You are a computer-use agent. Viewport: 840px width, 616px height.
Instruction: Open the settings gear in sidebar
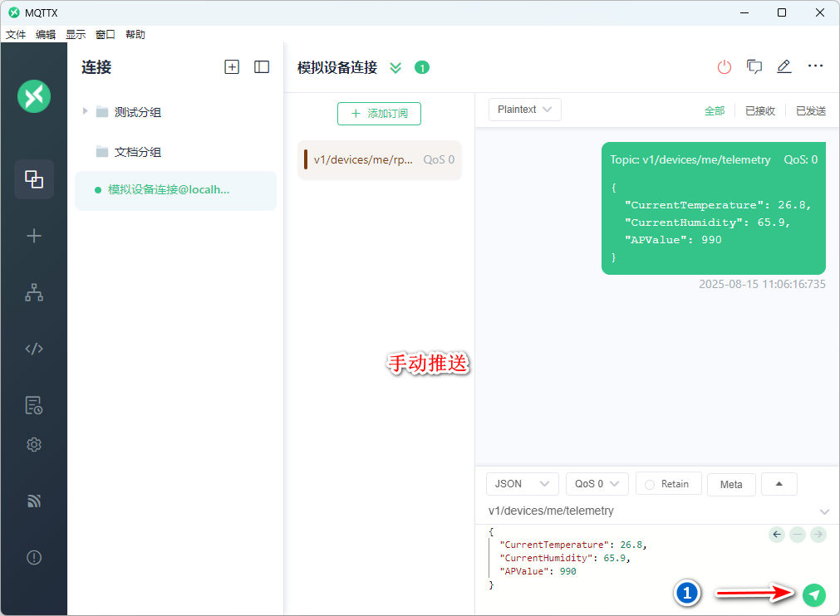tap(34, 445)
